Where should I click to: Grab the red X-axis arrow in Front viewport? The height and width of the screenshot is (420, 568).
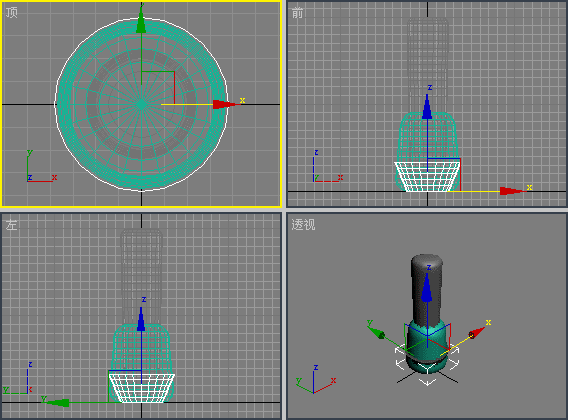tap(511, 191)
